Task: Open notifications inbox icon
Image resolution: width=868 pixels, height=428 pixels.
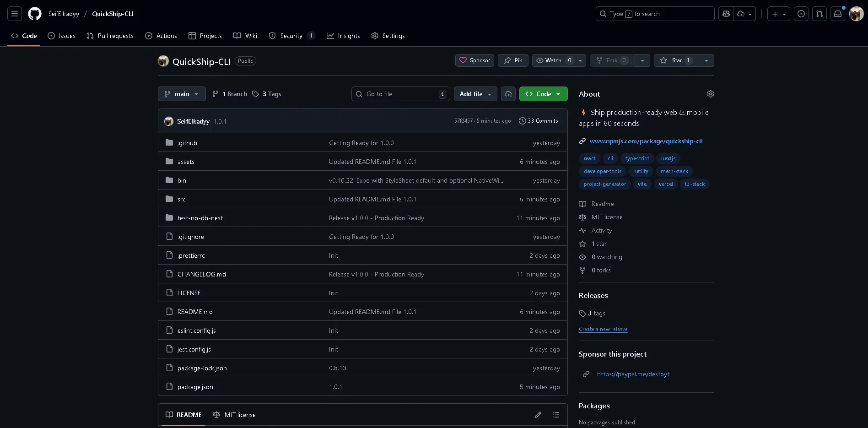Action: (x=837, y=14)
